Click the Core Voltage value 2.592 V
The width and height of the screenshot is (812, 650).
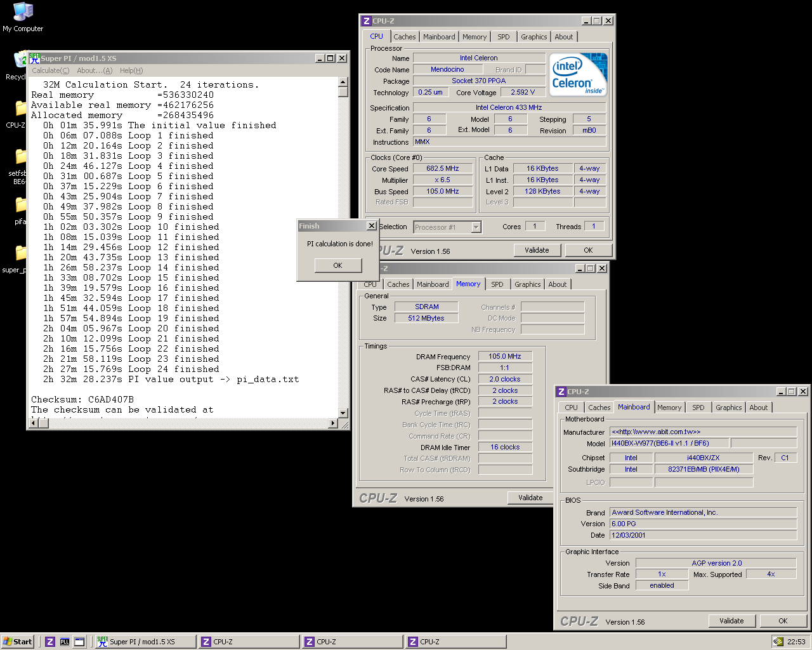523,92
